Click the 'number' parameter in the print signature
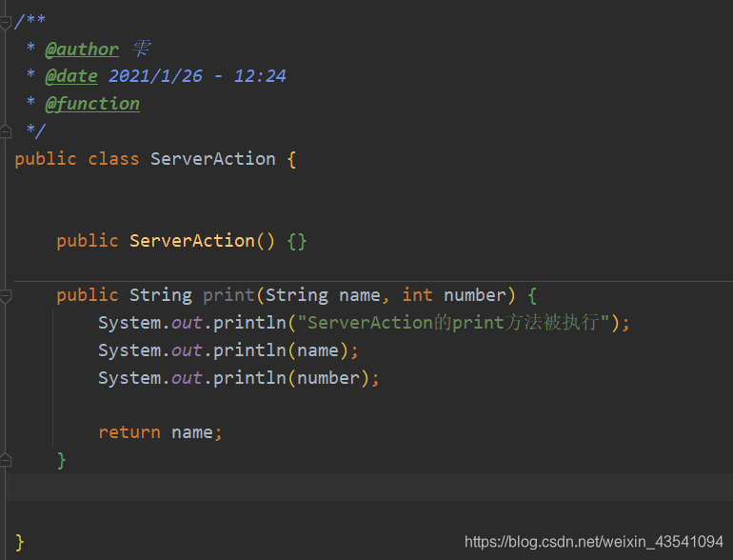The width and height of the screenshot is (733, 560). (474, 295)
